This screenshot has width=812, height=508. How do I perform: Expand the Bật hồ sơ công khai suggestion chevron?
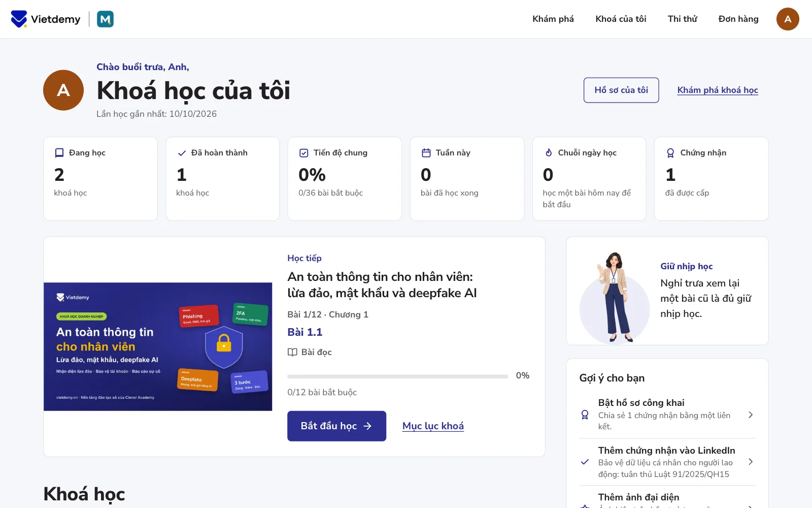tap(751, 415)
